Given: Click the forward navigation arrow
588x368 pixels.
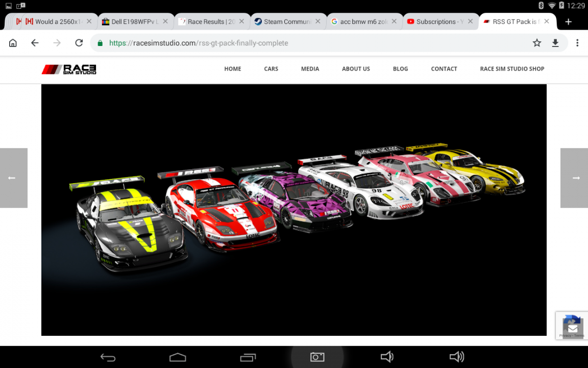Looking at the screenshot, I should coord(57,43).
